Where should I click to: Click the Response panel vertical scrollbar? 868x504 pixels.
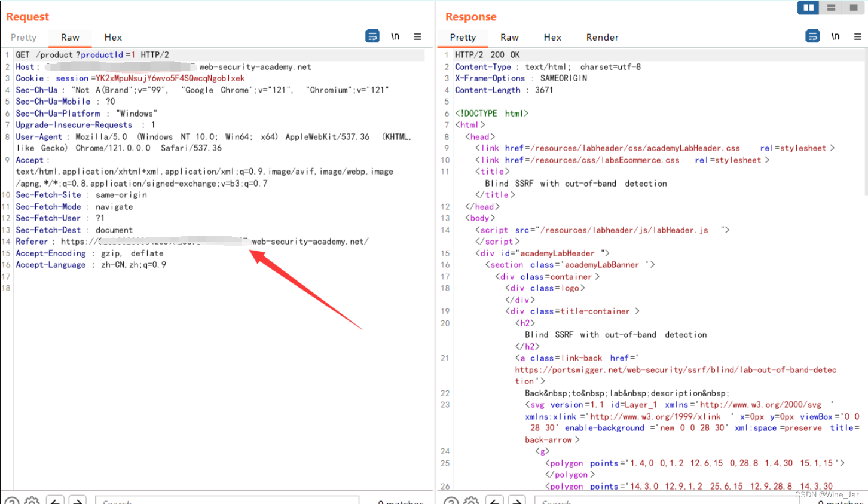[866, 122]
